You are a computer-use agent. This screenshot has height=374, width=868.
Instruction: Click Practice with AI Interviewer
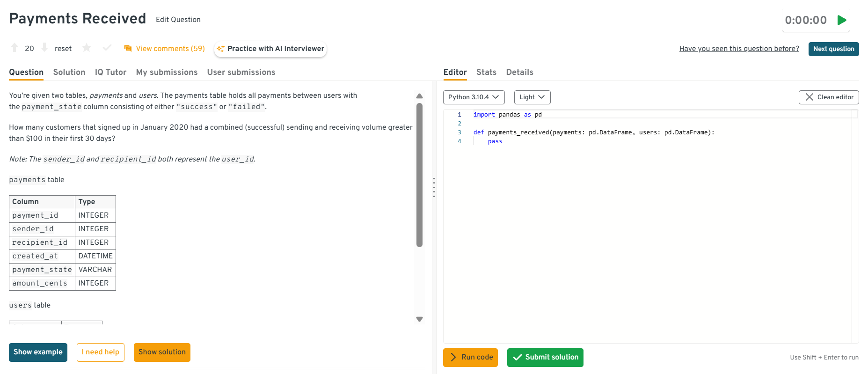[270, 49]
